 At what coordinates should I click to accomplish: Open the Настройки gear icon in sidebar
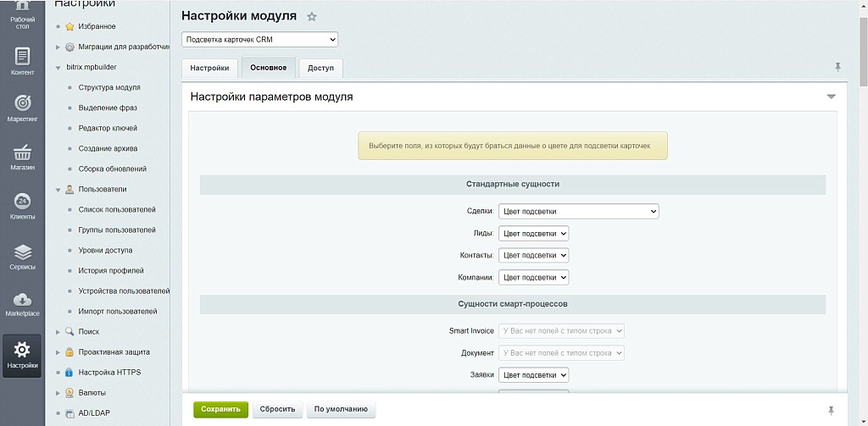(22, 350)
